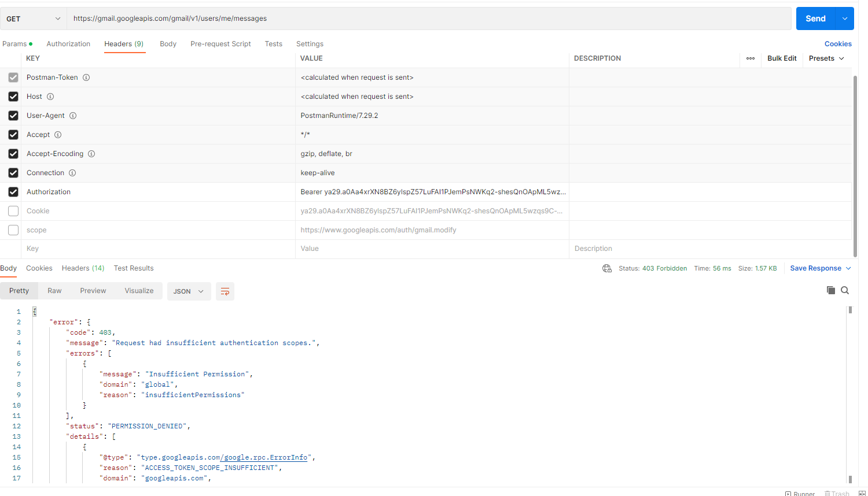Viewport: 868px width, 496px height.
Task: Copy the response body with the copy icon
Action: pos(831,290)
